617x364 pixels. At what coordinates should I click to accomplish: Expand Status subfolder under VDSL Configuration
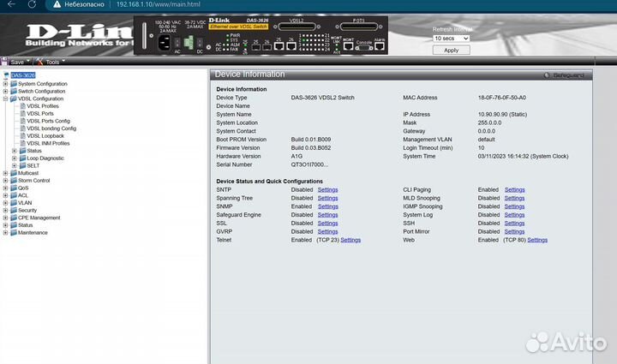15,151
